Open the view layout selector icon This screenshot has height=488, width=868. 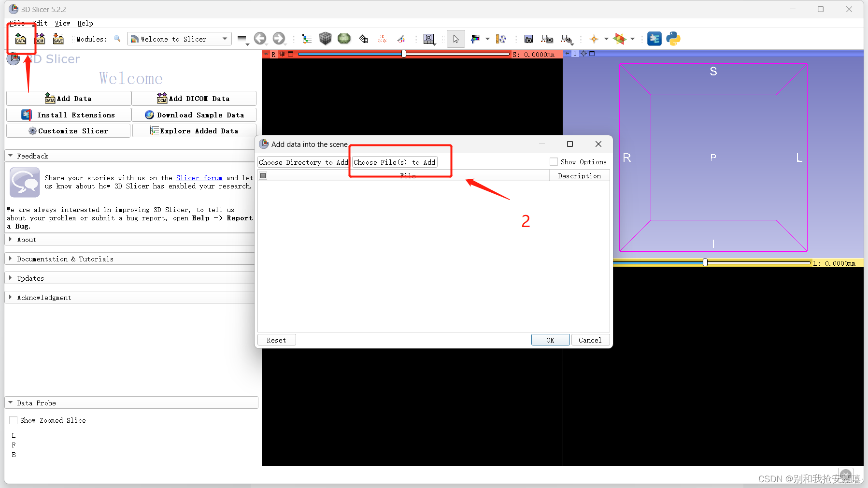[x=429, y=39]
